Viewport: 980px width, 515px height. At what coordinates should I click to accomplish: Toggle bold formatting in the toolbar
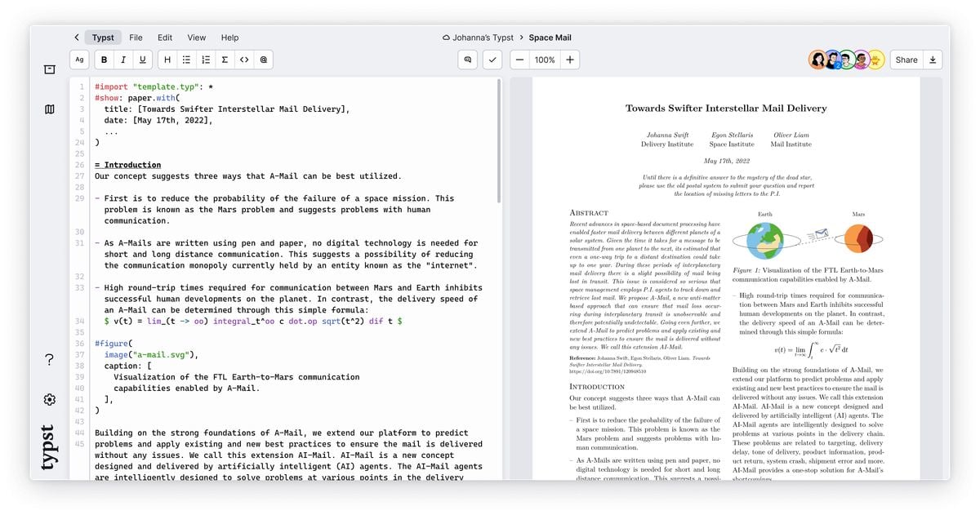105,60
